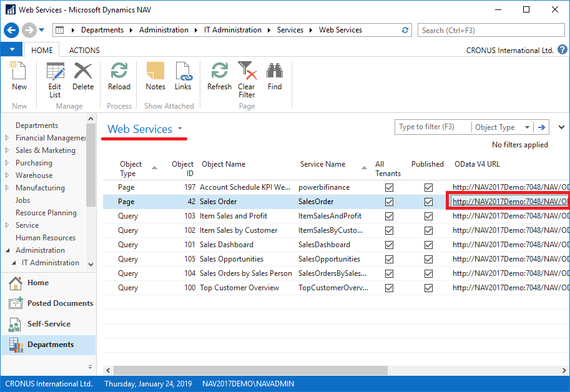Select Human Resources in the navigation tree
This screenshot has width=570, height=392.
pos(46,238)
